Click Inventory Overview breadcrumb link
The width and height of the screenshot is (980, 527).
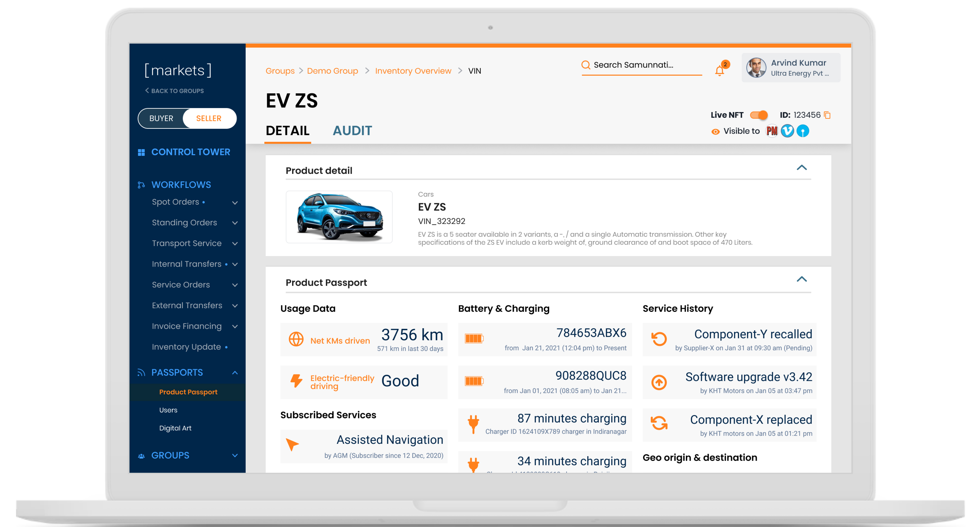click(413, 71)
